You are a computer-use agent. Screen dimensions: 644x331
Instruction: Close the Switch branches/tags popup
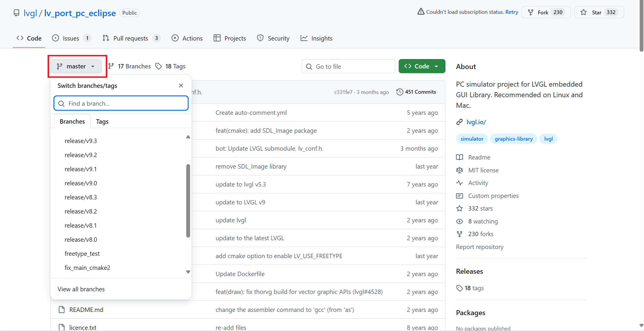(181, 85)
